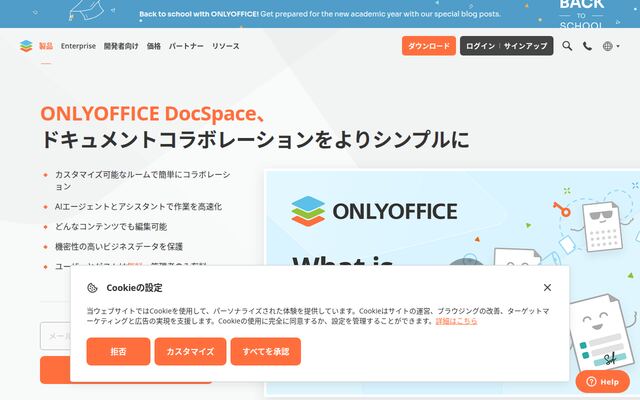Open the globe language selector
This screenshot has height=400, width=640.
click(611, 46)
